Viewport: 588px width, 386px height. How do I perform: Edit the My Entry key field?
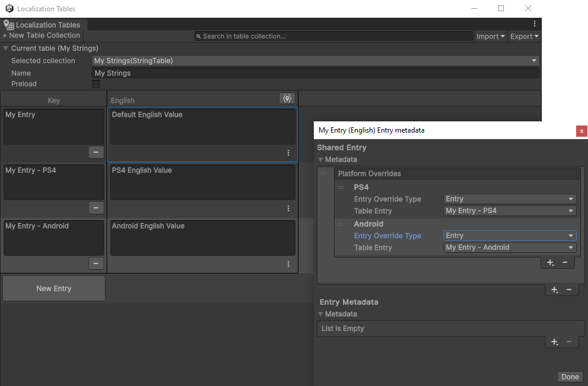click(x=54, y=127)
